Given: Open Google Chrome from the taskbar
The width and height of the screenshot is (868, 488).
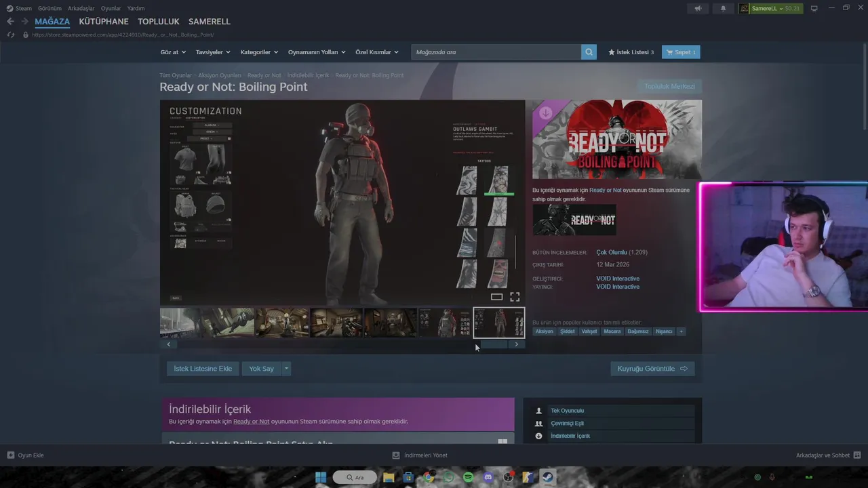Looking at the screenshot, I should (429, 477).
